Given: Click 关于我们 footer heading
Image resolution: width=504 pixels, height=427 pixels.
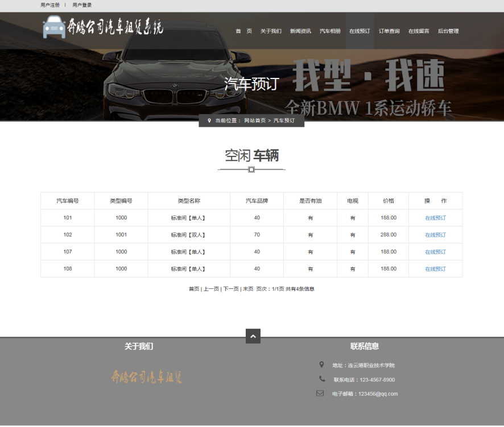Looking at the screenshot, I should (139, 346).
